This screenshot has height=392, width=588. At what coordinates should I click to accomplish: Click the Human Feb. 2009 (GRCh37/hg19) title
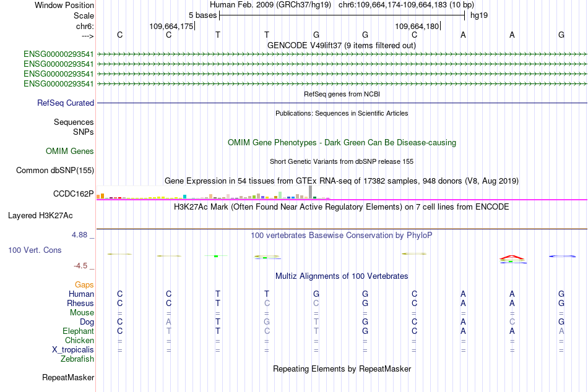pyautogui.click(x=270, y=5)
